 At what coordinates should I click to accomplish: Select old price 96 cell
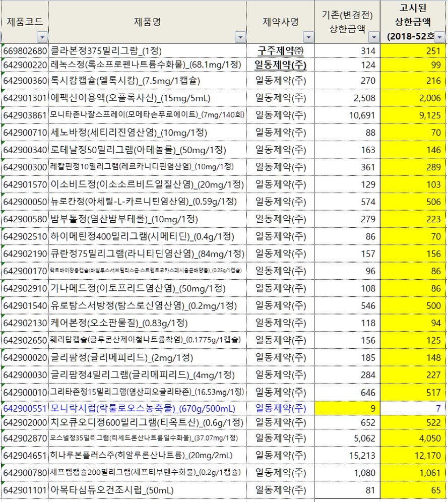348,271
